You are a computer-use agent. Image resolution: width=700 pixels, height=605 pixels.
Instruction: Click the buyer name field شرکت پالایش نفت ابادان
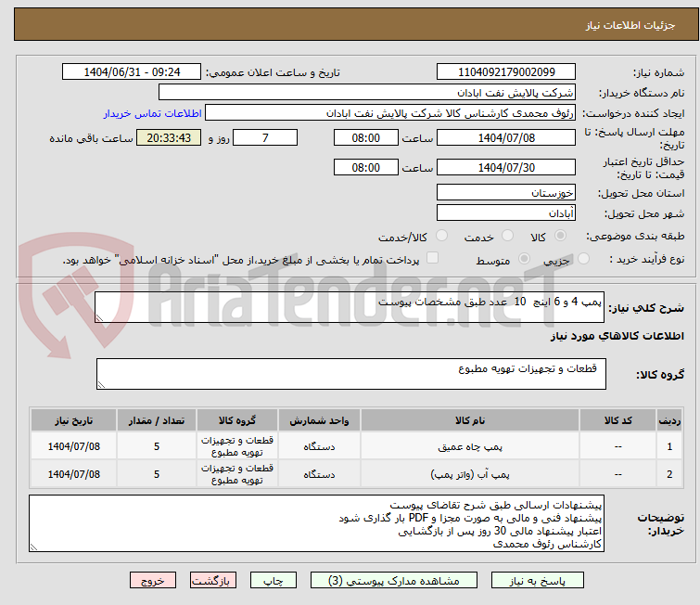point(366,93)
